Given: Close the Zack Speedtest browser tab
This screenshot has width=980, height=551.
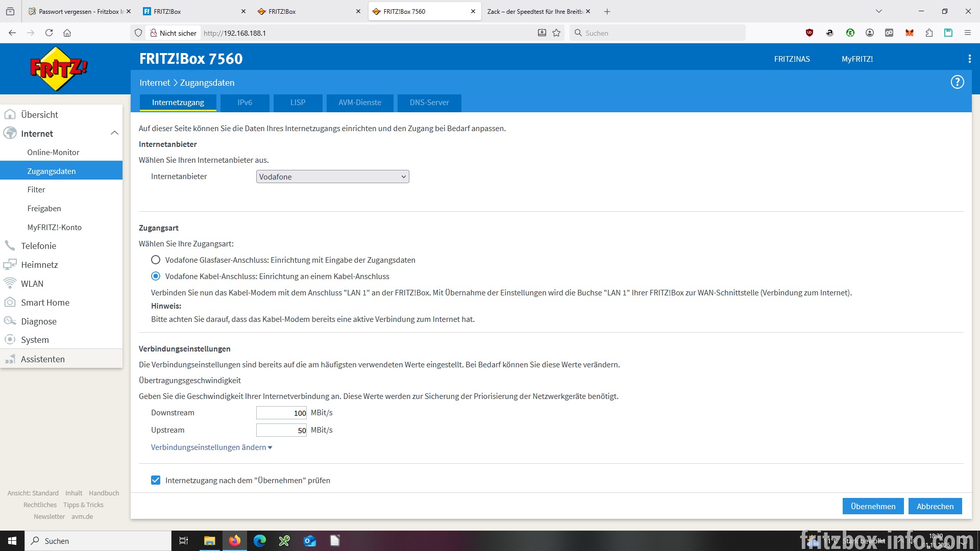Looking at the screenshot, I should click(x=588, y=12).
